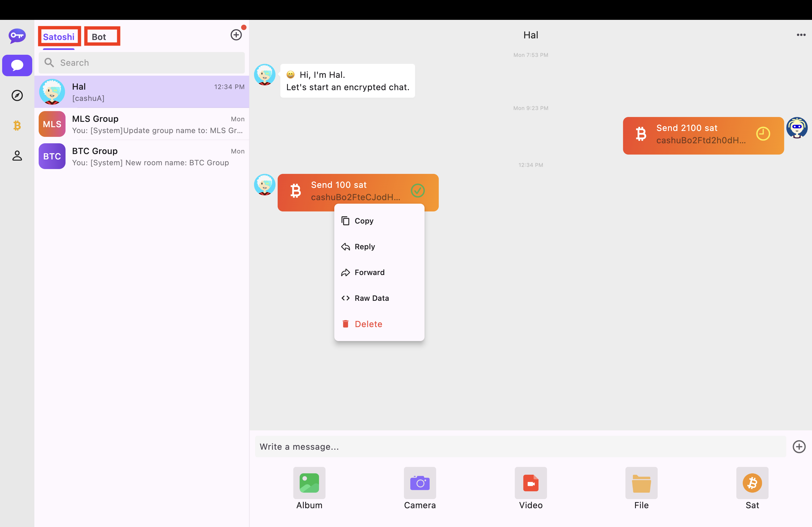Click the pending clock icon on 2100 sat
812x527 pixels.
coord(763,134)
